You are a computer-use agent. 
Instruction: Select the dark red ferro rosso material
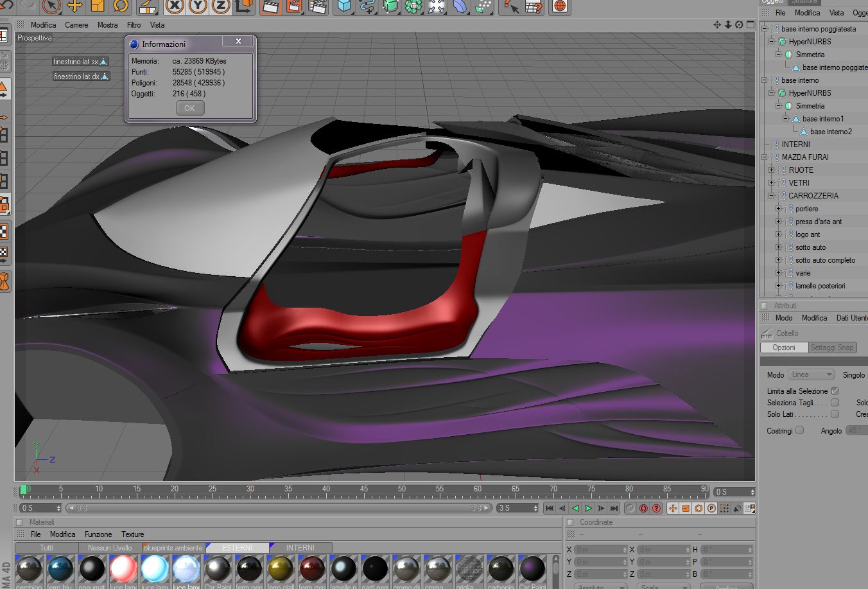(313, 569)
